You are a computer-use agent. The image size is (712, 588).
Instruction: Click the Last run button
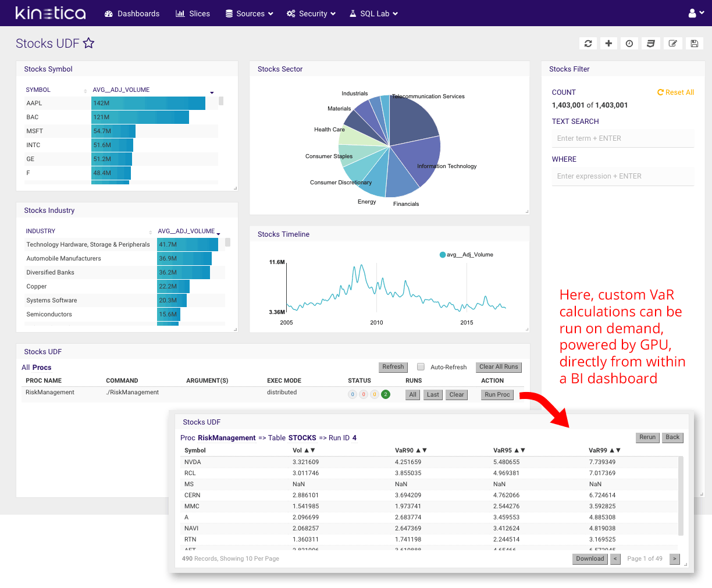[x=433, y=394]
